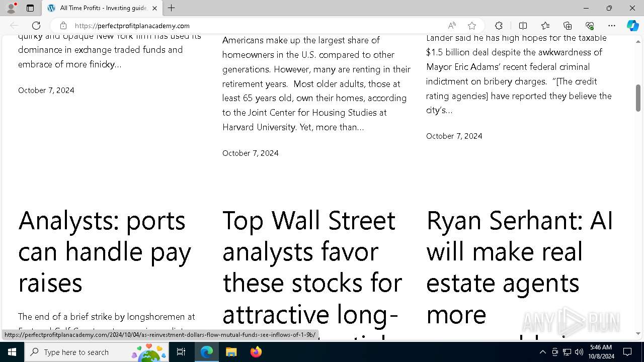This screenshot has width=644, height=362.
Task: Click the excerpt about Harvard University housing
Action: tap(317, 83)
